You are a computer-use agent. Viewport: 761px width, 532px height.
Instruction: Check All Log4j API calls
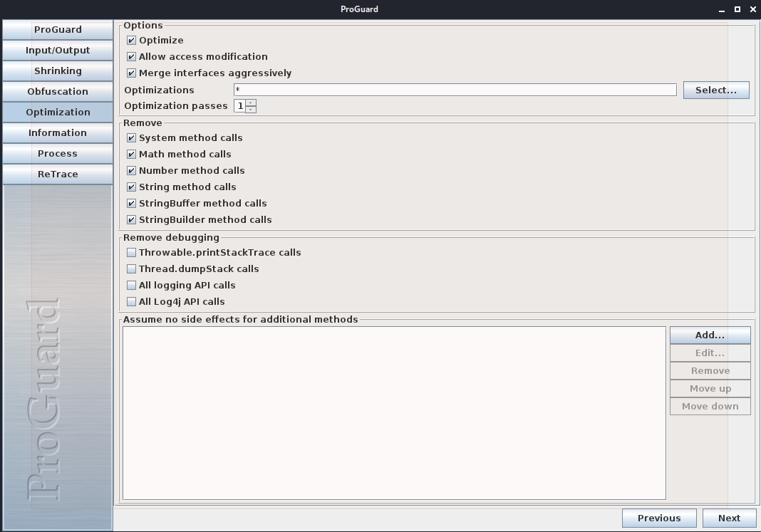pyautogui.click(x=131, y=302)
